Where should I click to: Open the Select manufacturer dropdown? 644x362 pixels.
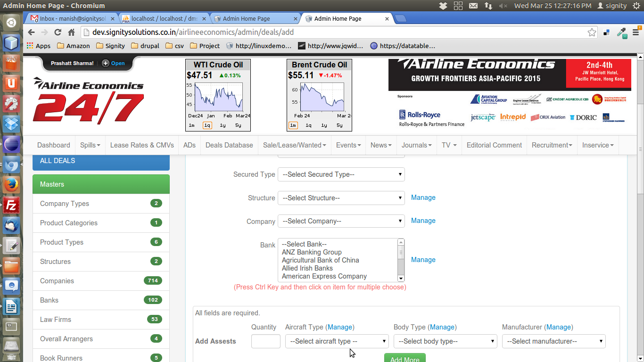point(554,341)
